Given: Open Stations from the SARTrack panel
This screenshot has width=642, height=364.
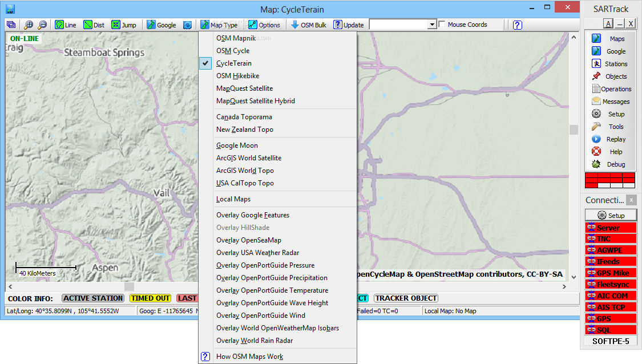Looking at the screenshot, I should 611,64.
